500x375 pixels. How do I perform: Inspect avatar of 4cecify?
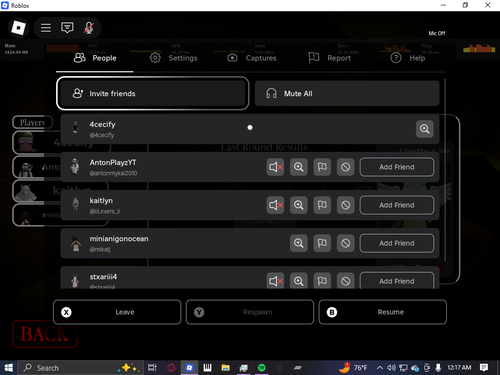[425, 129]
